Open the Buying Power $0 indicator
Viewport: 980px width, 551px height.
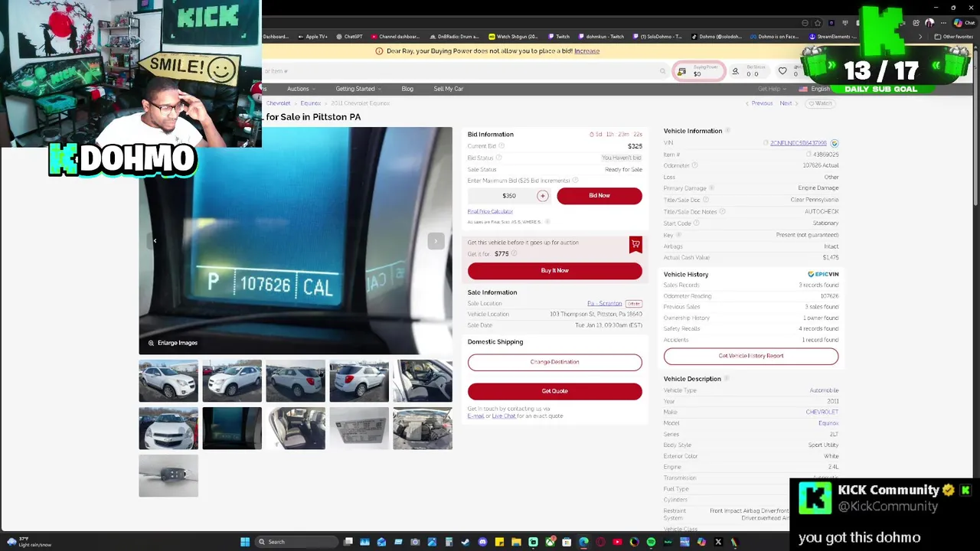697,71
